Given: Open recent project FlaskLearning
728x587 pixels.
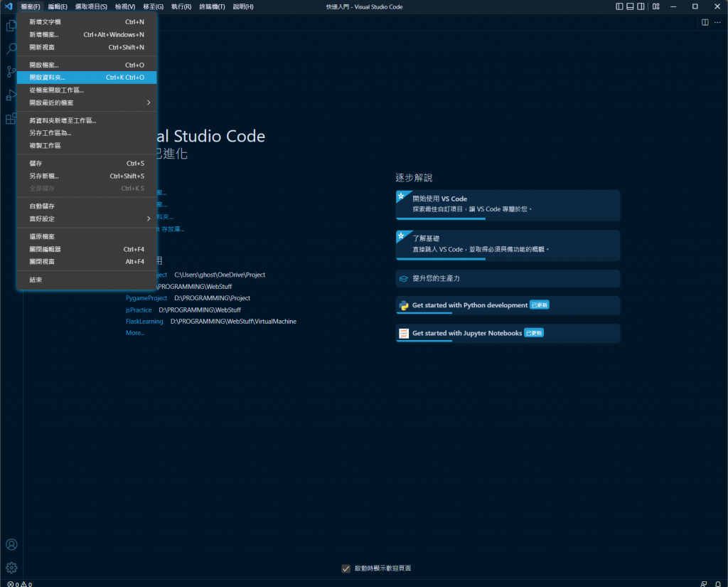Looking at the screenshot, I should 144,322.
